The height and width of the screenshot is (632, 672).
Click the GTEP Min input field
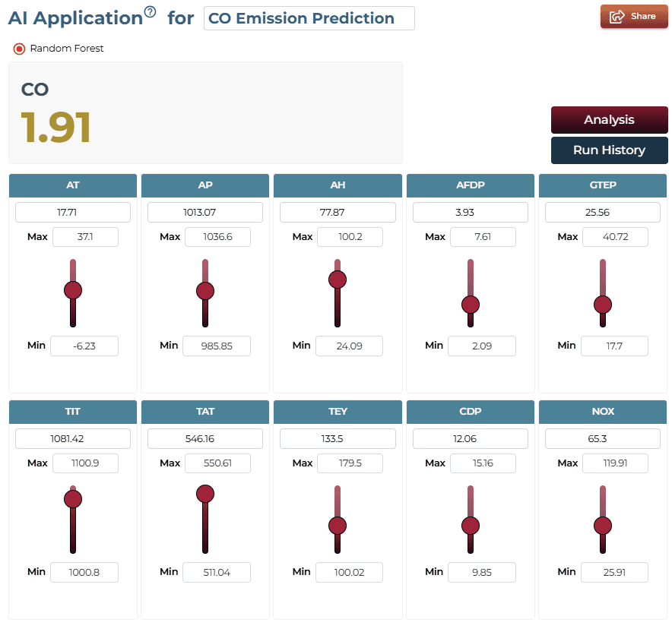(x=614, y=346)
